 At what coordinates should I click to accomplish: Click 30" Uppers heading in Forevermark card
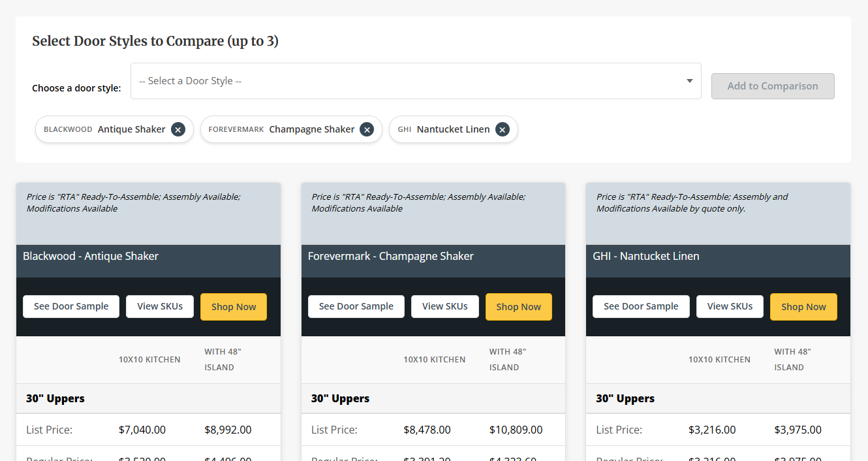340,398
